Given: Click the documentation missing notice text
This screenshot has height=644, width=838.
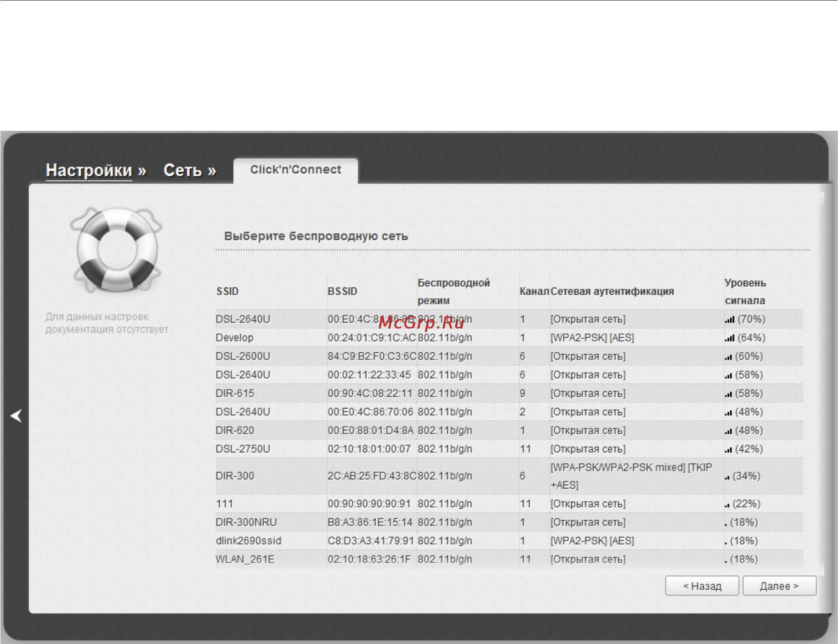Looking at the screenshot, I should [107, 323].
